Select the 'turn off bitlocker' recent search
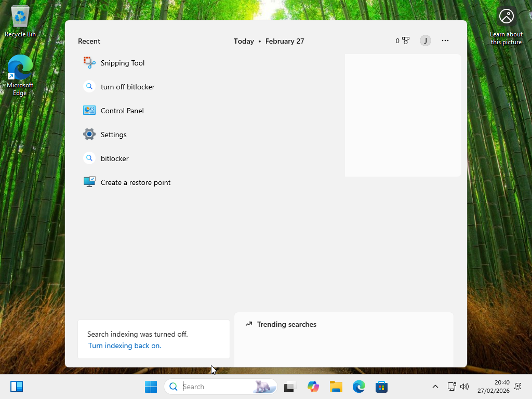 pyautogui.click(x=119, y=87)
